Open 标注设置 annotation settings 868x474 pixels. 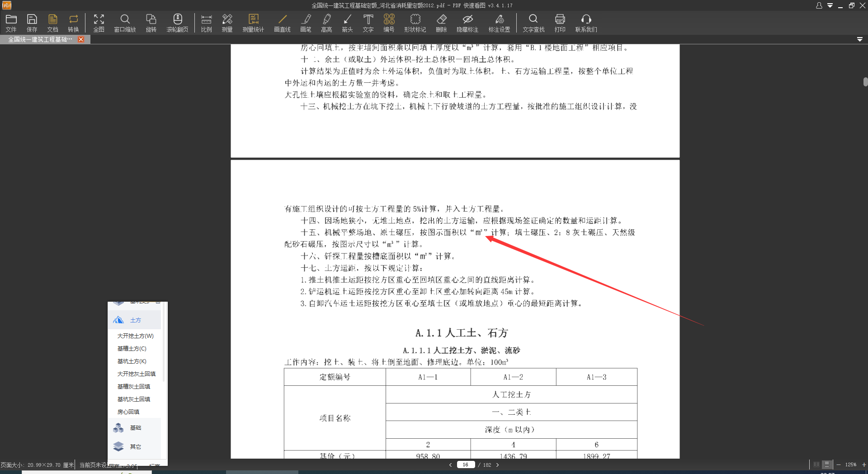point(499,23)
